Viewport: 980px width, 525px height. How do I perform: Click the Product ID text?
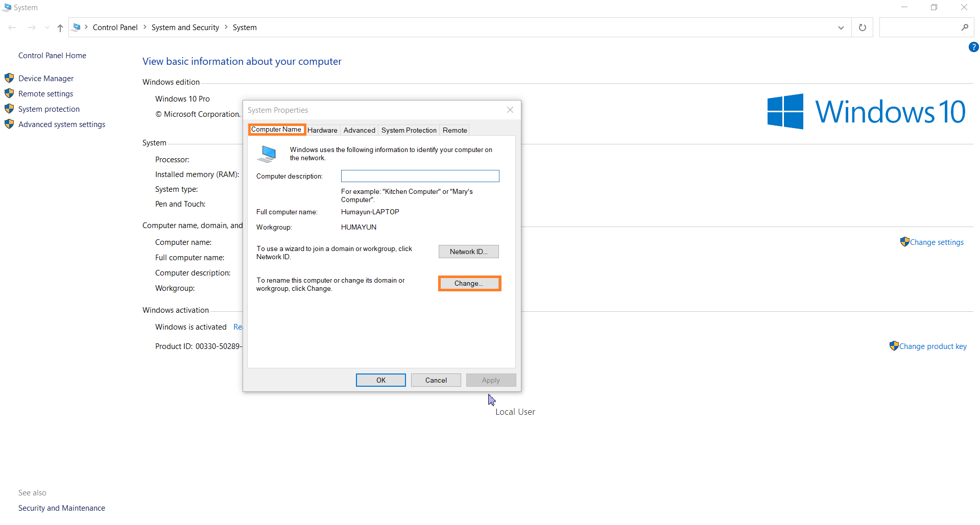coord(198,346)
